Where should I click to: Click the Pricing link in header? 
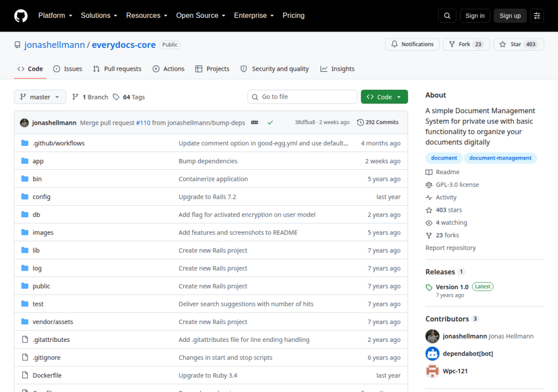tap(294, 16)
